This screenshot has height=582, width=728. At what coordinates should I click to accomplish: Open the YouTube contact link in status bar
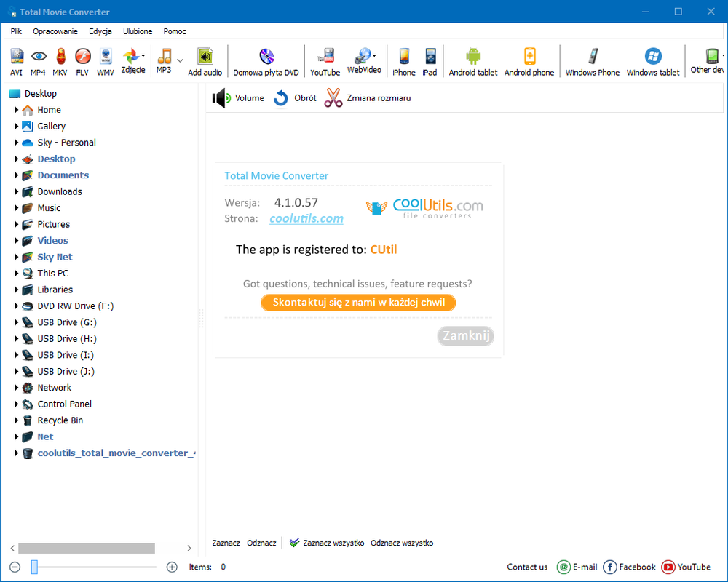686,567
